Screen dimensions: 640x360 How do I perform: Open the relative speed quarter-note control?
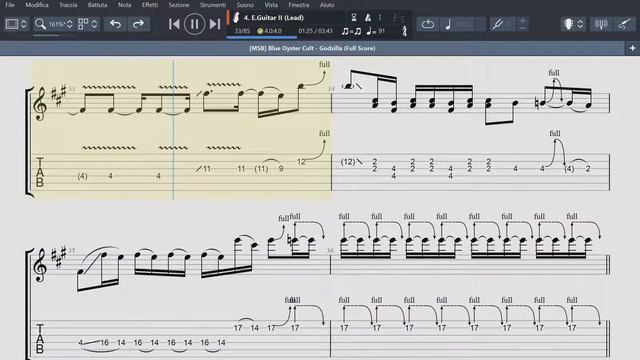(x=448, y=24)
